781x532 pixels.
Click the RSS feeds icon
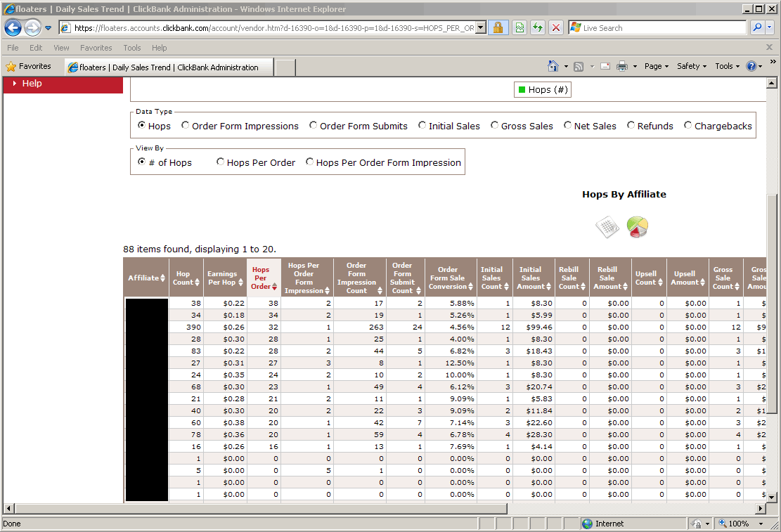(579, 66)
